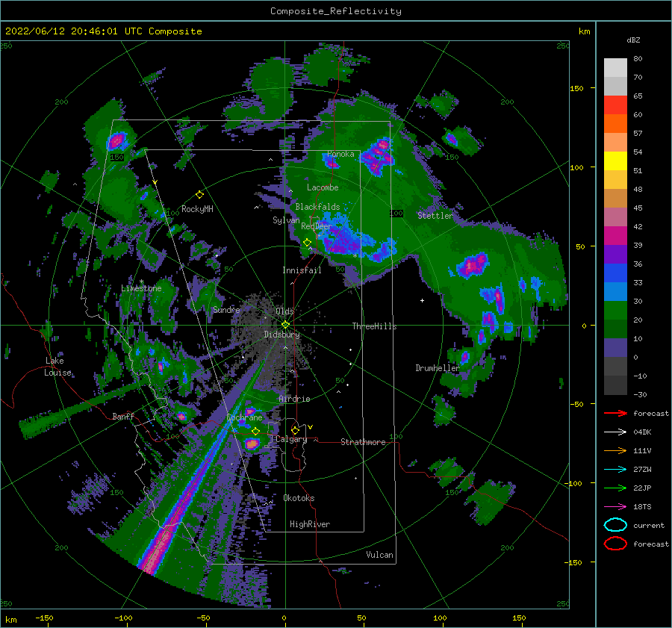Click the Drumheller city label
This screenshot has height=628, width=672.
coord(438,368)
